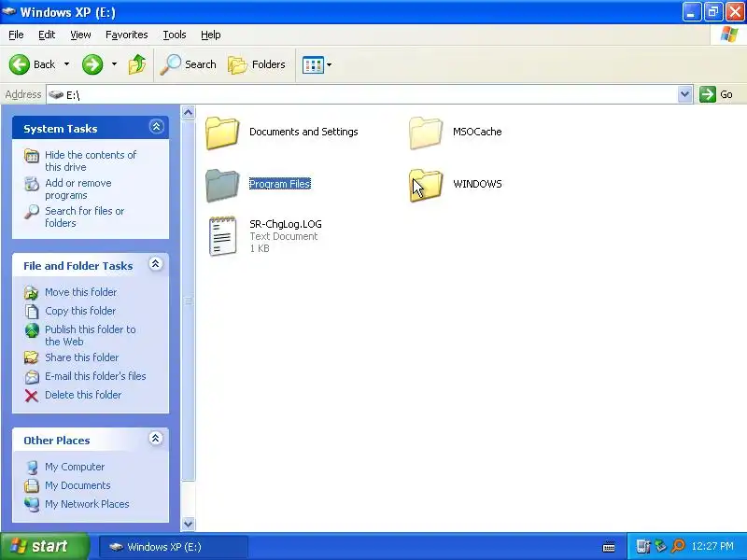This screenshot has height=560, width=747.
Task: Click Search for files or folders link
Action: pyautogui.click(x=84, y=217)
